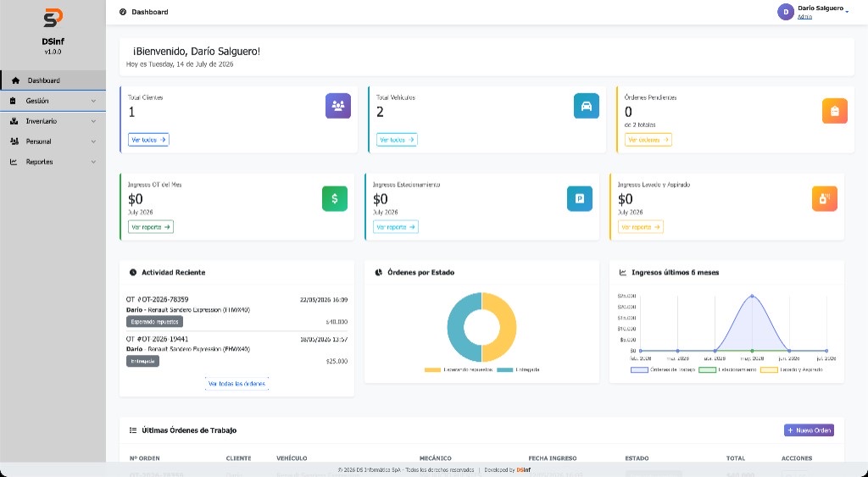
Task: Click the Entregada status badge
Action: tap(142, 361)
